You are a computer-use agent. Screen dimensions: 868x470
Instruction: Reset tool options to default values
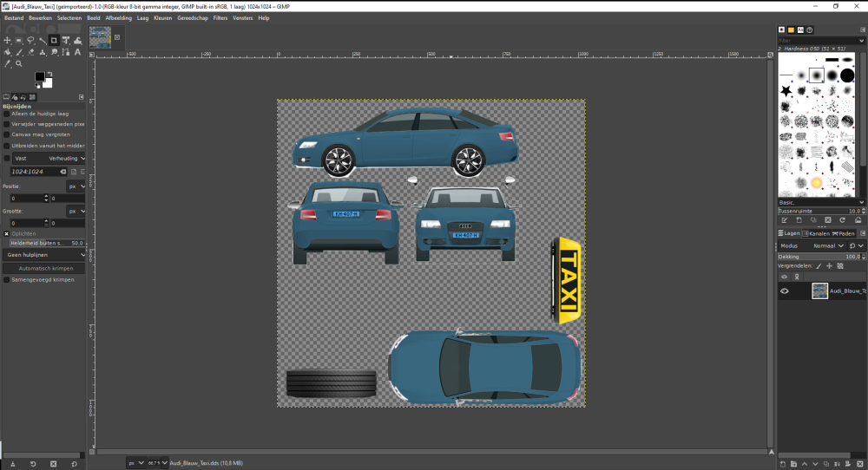pos(73,464)
